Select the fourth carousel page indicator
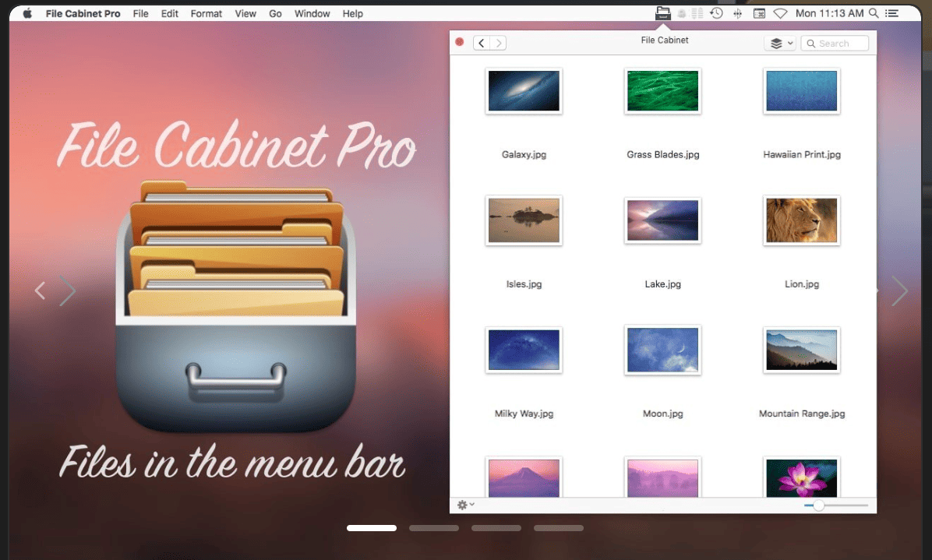The width and height of the screenshot is (932, 560). (x=559, y=528)
